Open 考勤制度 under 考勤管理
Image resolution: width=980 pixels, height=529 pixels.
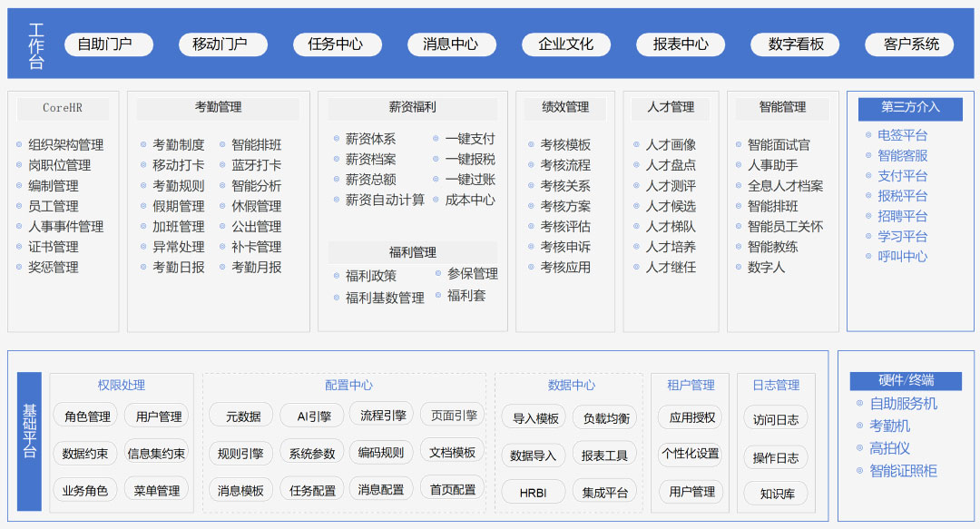[178, 145]
